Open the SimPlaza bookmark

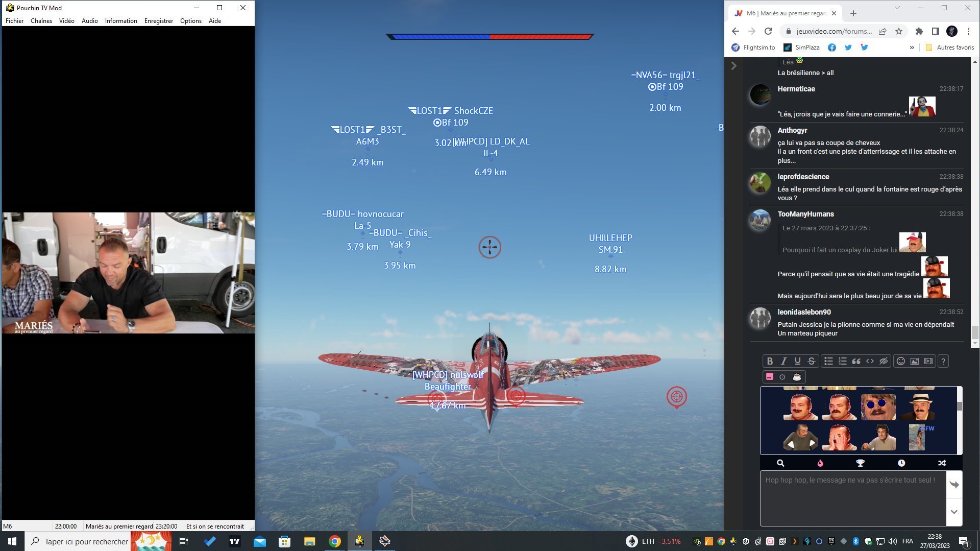(x=802, y=47)
